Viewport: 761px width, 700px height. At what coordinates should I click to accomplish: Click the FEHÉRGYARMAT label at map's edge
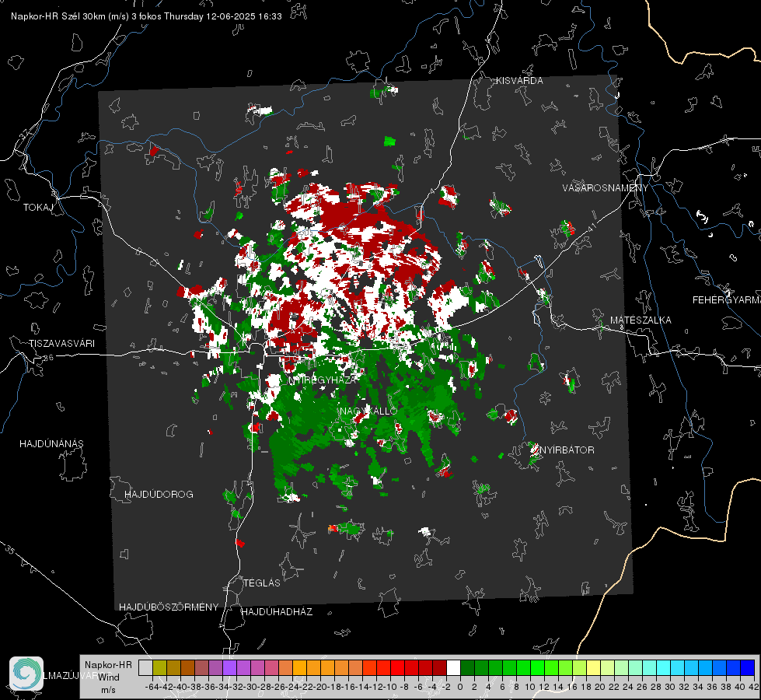[726, 300]
